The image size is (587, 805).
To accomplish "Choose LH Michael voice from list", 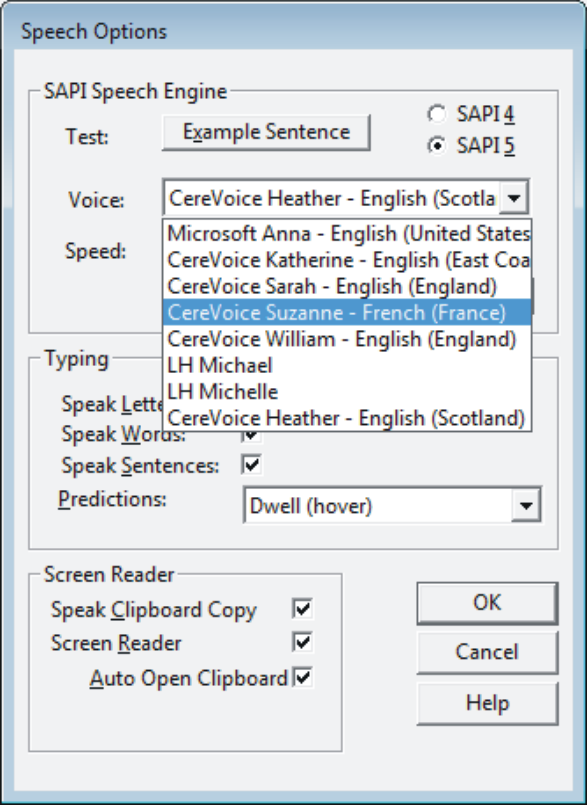I will pos(347,365).
